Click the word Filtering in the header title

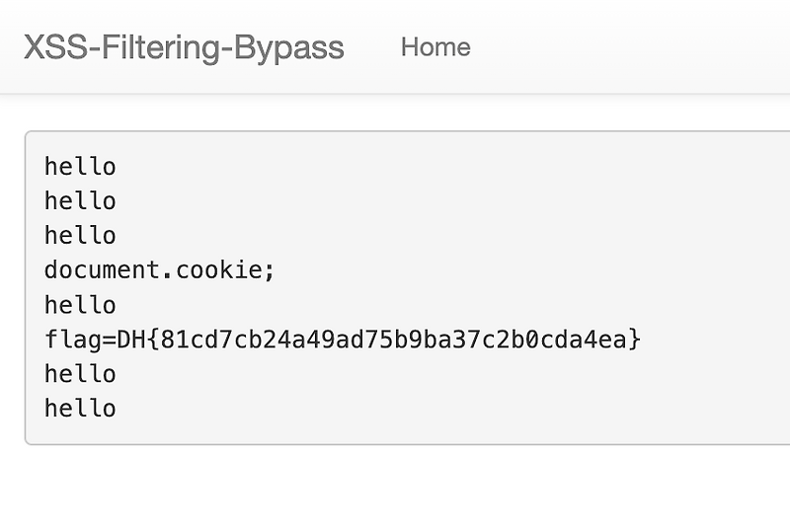tap(161, 49)
